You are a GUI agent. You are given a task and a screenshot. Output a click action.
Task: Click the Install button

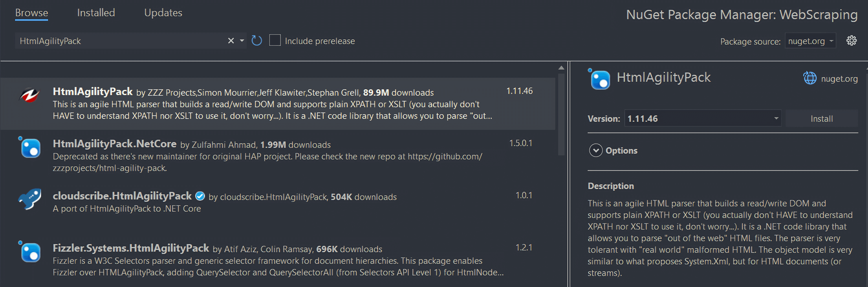click(x=821, y=118)
